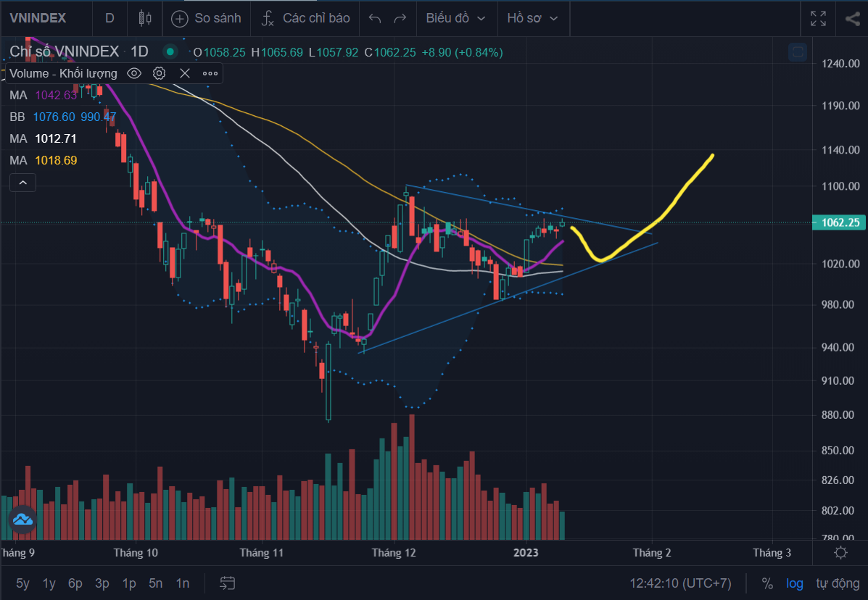Click the current price label 1062.25
The image size is (868, 600).
coord(840,222)
